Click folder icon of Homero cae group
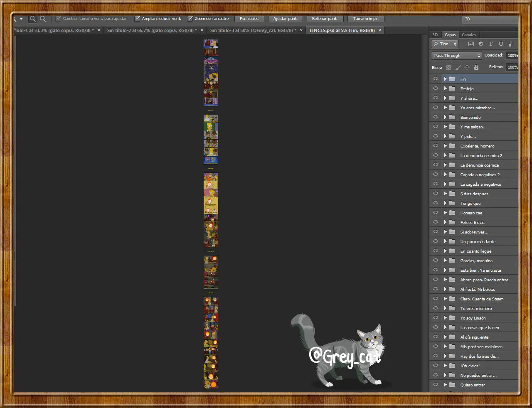The height and width of the screenshot is (408, 532). 452,213
